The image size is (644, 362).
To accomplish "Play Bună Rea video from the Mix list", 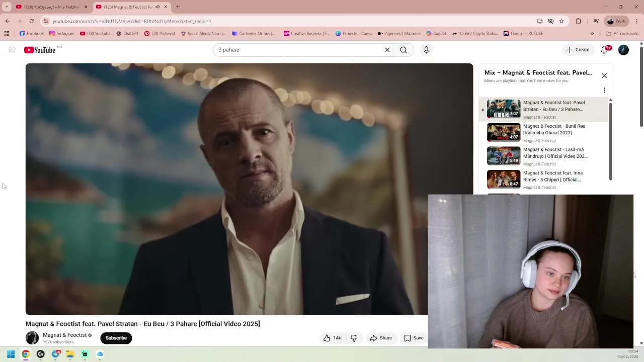I will coord(544,133).
